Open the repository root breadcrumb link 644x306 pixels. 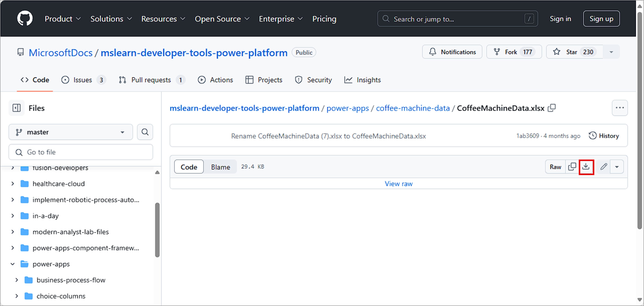(x=244, y=108)
